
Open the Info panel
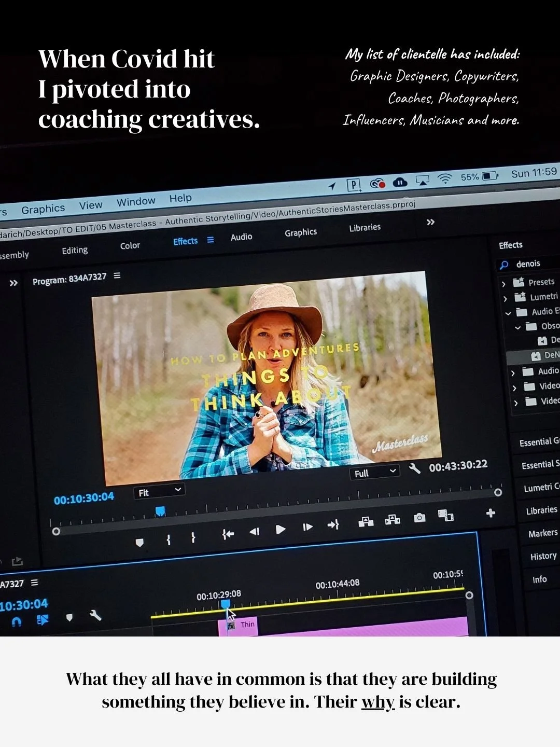pyautogui.click(x=539, y=579)
